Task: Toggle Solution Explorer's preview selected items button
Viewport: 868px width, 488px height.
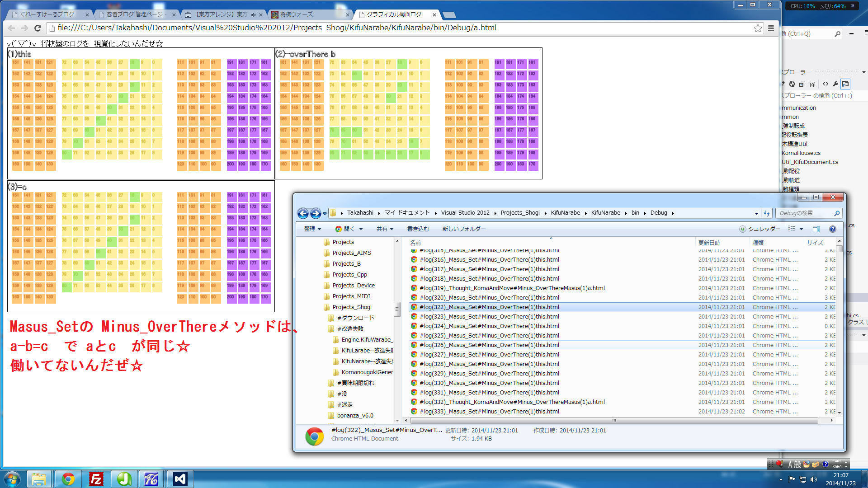Action: [845, 84]
